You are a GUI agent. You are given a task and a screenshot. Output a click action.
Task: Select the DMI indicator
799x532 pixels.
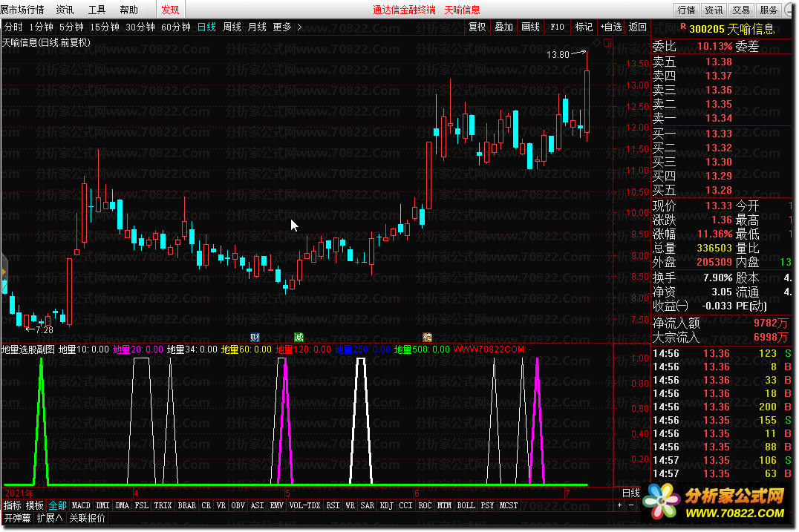(103, 505)
